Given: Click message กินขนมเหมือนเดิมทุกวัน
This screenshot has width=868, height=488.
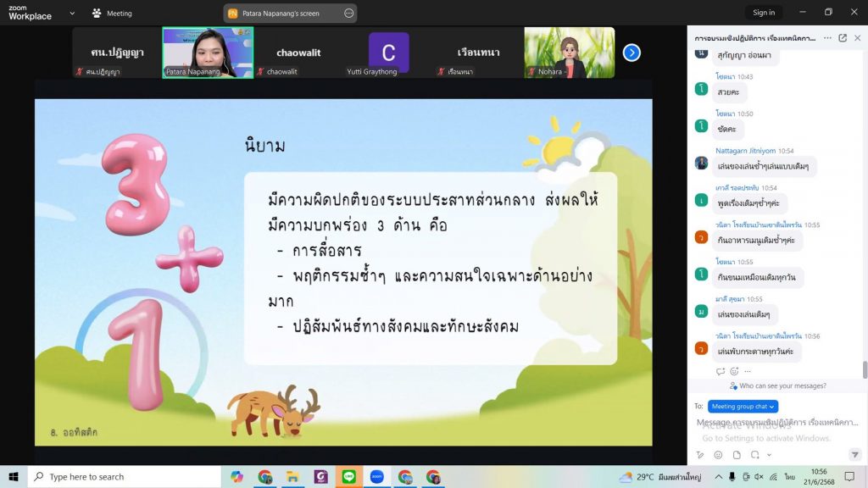Looking at the screenshot, I should tap(757, 277).
